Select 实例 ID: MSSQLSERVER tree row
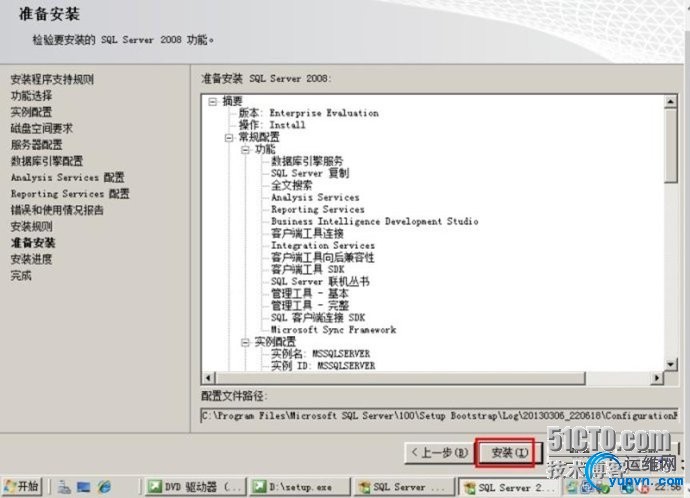The height and width of the screenshot is (498, 690). click(323, 366)
